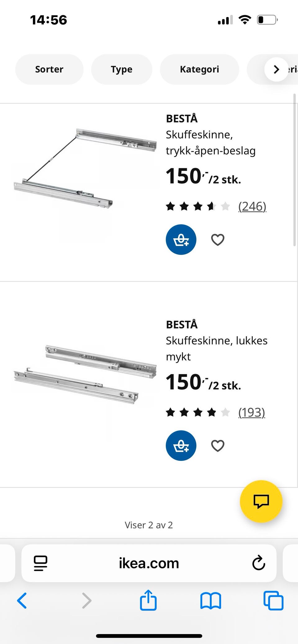Open the 193 reviews link
The width and height of the screenshot is (298, 644).
[252, 412]
